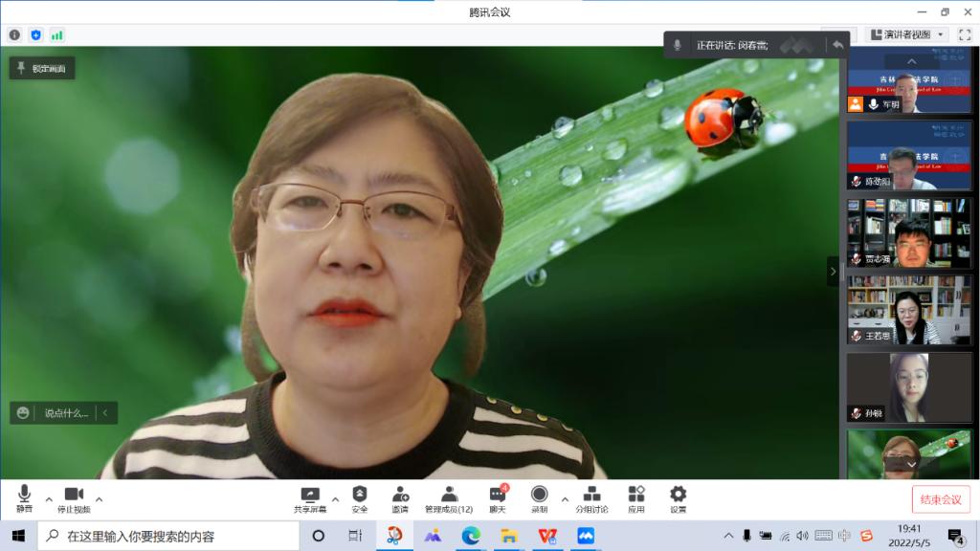This screenshot has width=980, height=551.
Task: Start recording with the 录制 button
Action: 540,496
